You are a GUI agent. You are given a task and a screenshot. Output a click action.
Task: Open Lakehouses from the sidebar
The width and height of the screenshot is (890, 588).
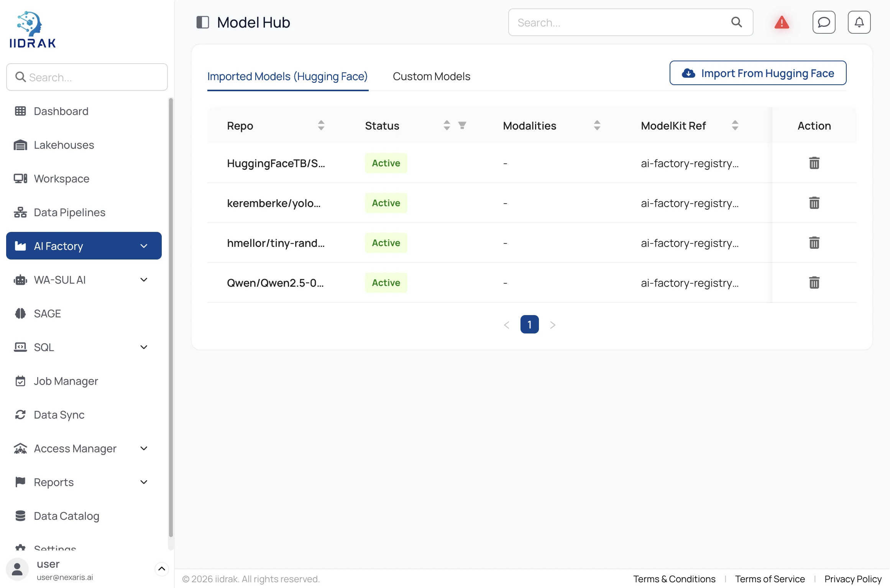click(x=84, y=145)
